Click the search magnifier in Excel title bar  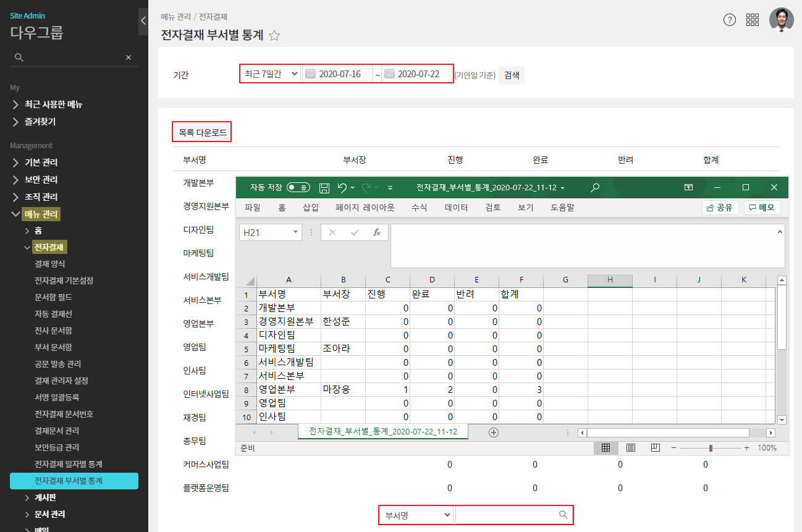pos(595,187)
